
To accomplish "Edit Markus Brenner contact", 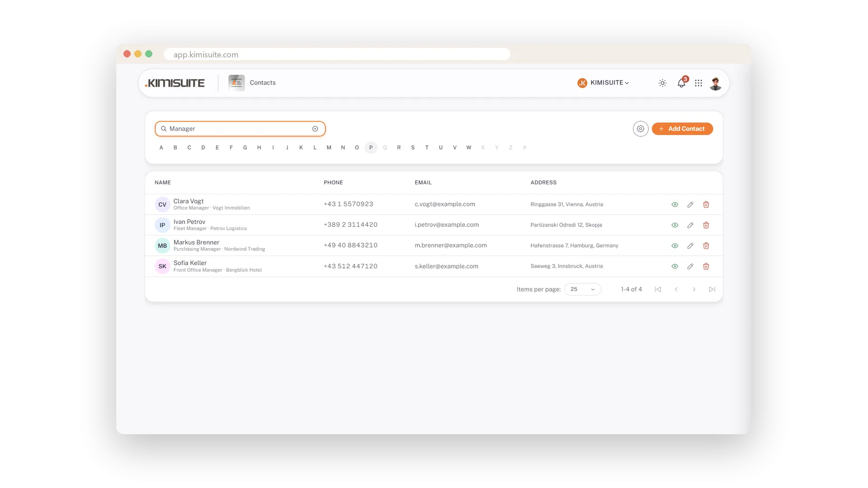I will (690, 246).
